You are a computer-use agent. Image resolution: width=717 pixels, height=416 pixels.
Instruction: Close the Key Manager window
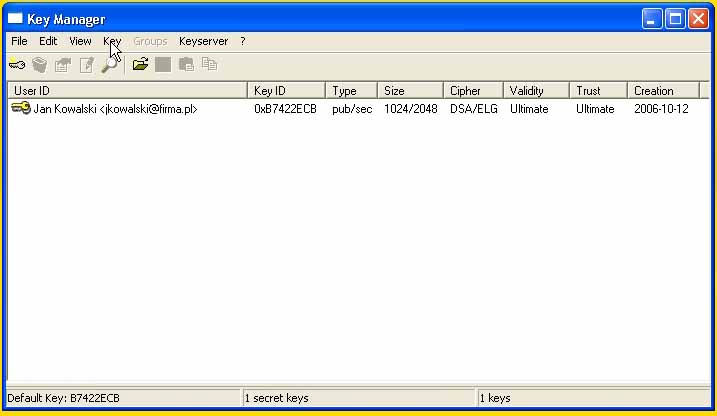[x=698, y=19]
